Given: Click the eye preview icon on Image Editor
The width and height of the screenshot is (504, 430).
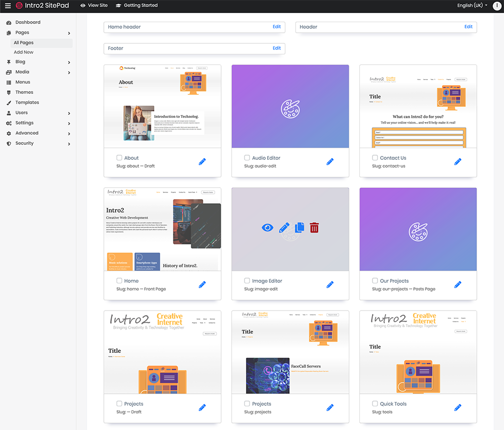Looking at the screenshot, I should coord(267,228).
